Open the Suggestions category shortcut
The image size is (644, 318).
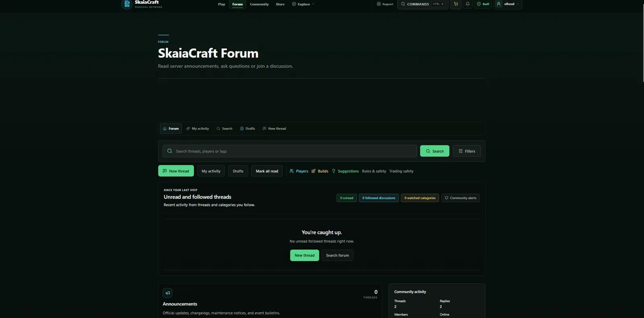pos(345,171)
